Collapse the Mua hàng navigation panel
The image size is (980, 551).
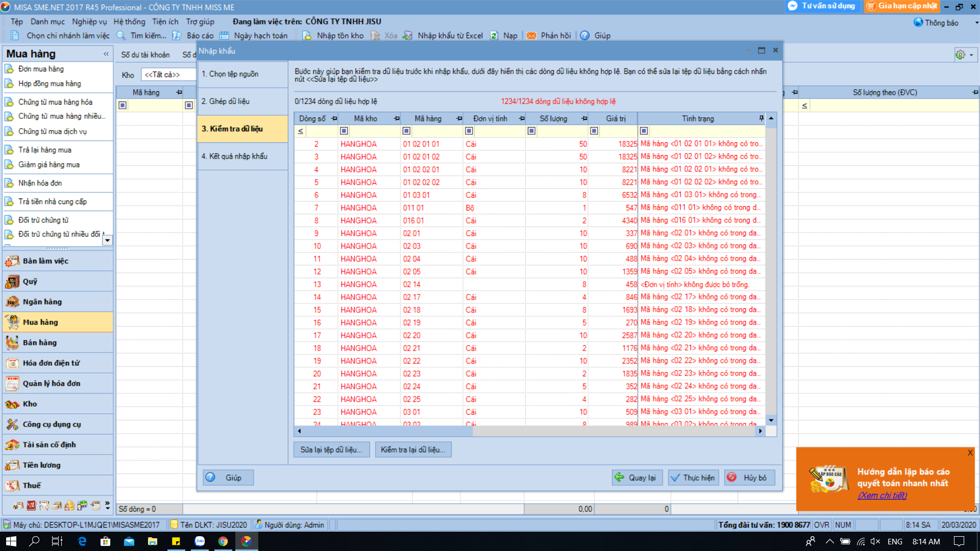coord(106,54)
